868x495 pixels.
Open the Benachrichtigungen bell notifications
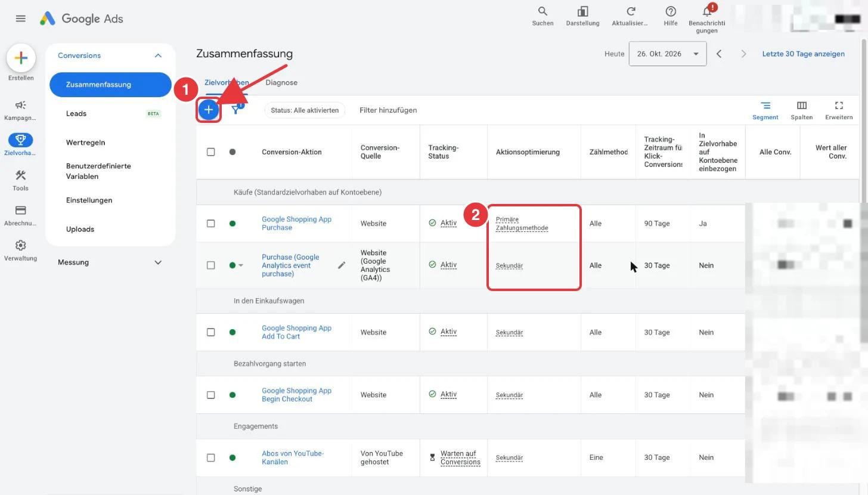pyautogui.click(x=706, y=18)
